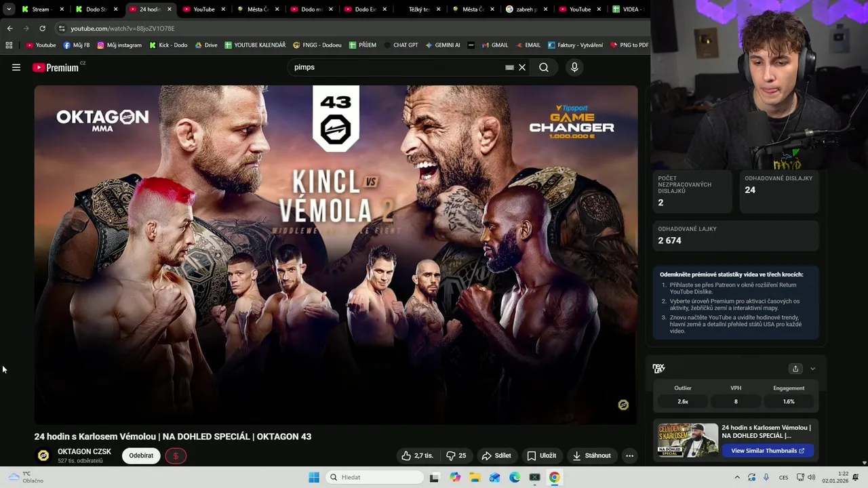Open GEMINI AI bookmark
The height and width of the screenshot is (488, 868).
point(443,45)
